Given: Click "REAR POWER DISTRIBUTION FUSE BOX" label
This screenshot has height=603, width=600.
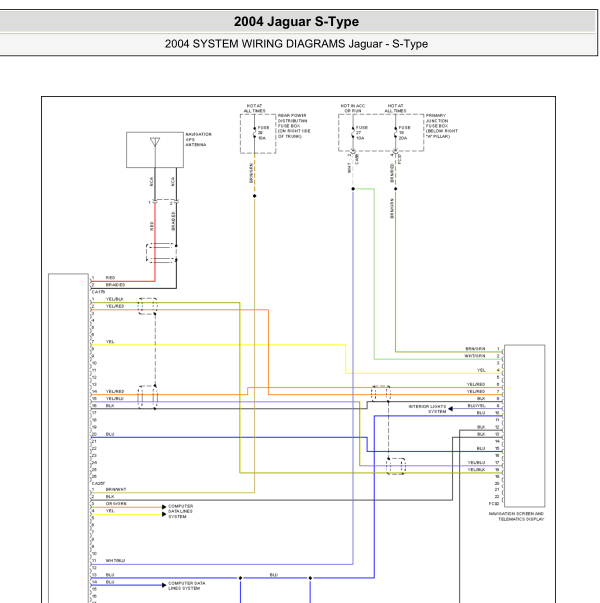Looking at the screenshot, I should tap(294, 126).
